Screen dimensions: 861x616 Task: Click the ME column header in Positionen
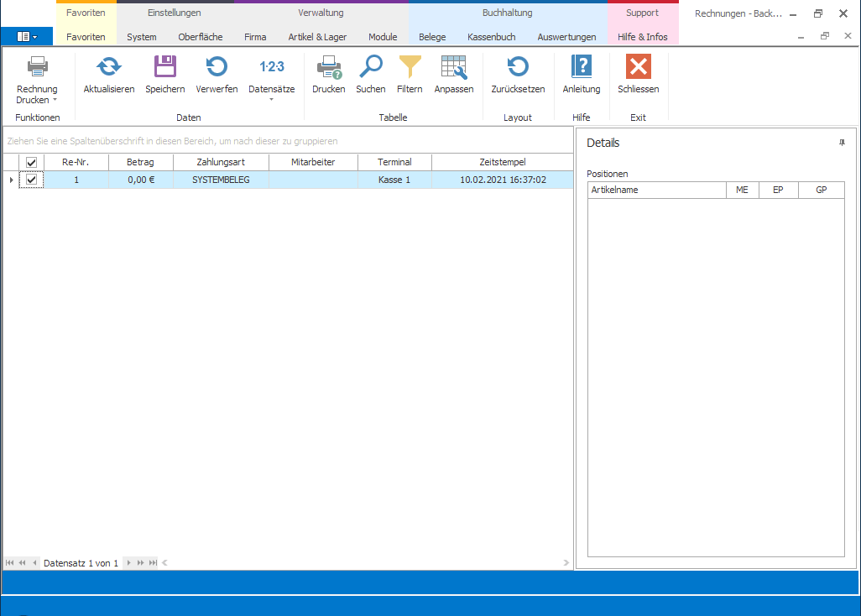[x=742, y=190]
